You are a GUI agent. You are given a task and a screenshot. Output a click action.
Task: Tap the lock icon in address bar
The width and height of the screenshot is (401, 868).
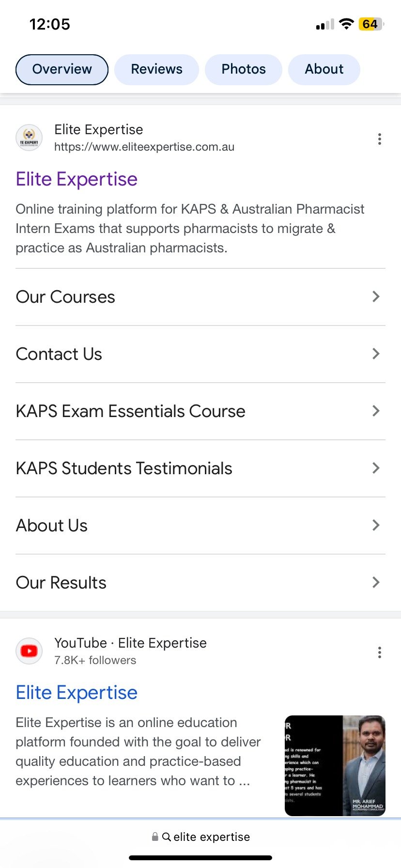click(155, 837)
